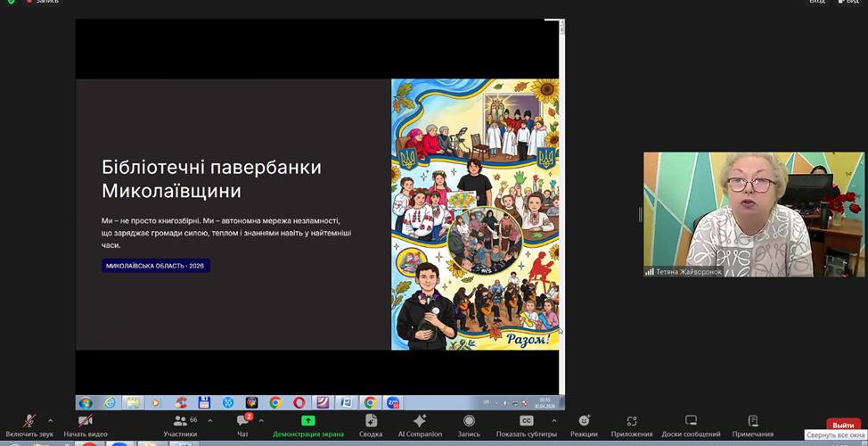Open Windows Start orb in shared screen
The image size is (868, 446).
86,403
